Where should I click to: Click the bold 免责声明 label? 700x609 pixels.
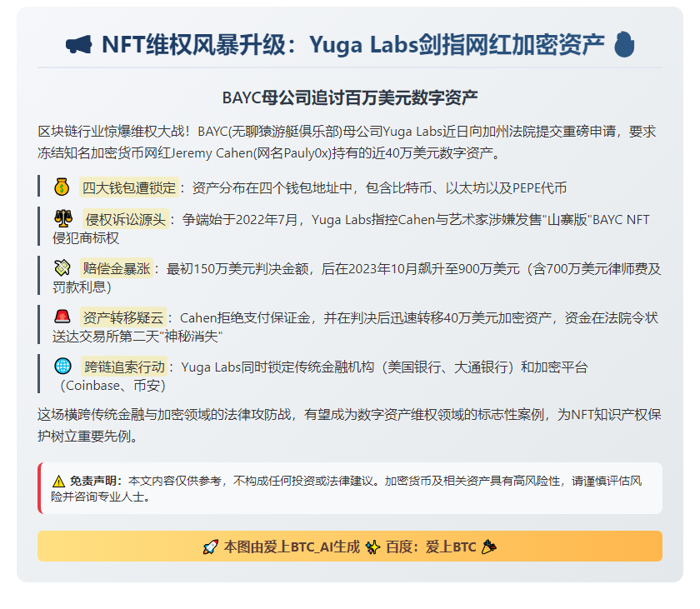tap(92, 481)
